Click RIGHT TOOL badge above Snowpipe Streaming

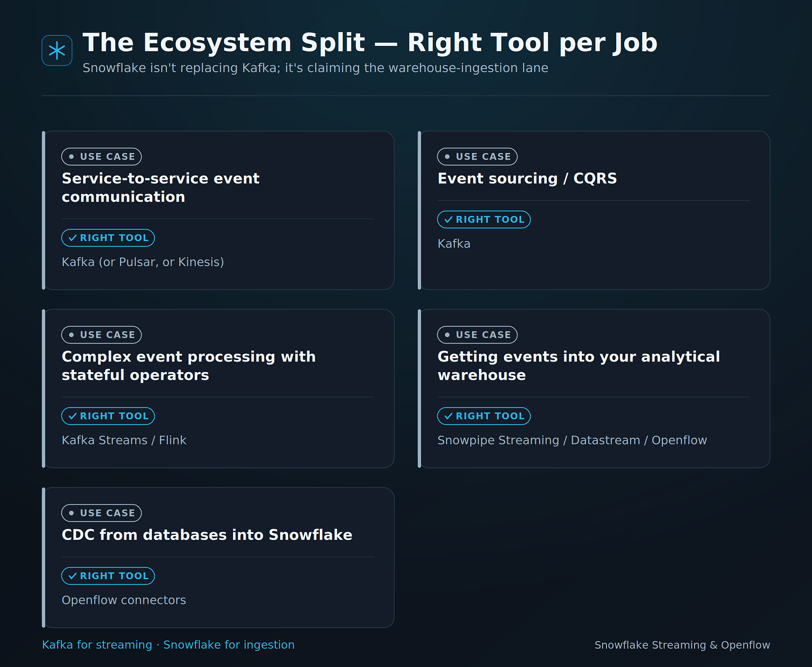tap(484, 416)
